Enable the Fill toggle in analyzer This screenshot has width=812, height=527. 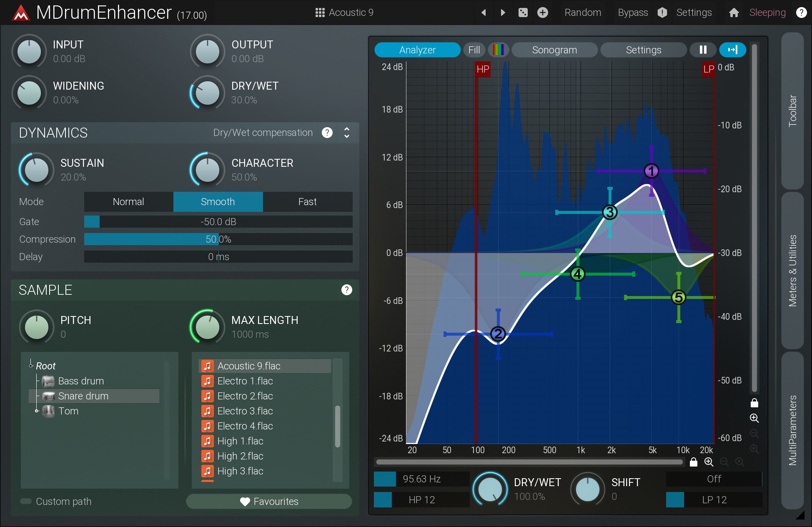click(474, 50)
